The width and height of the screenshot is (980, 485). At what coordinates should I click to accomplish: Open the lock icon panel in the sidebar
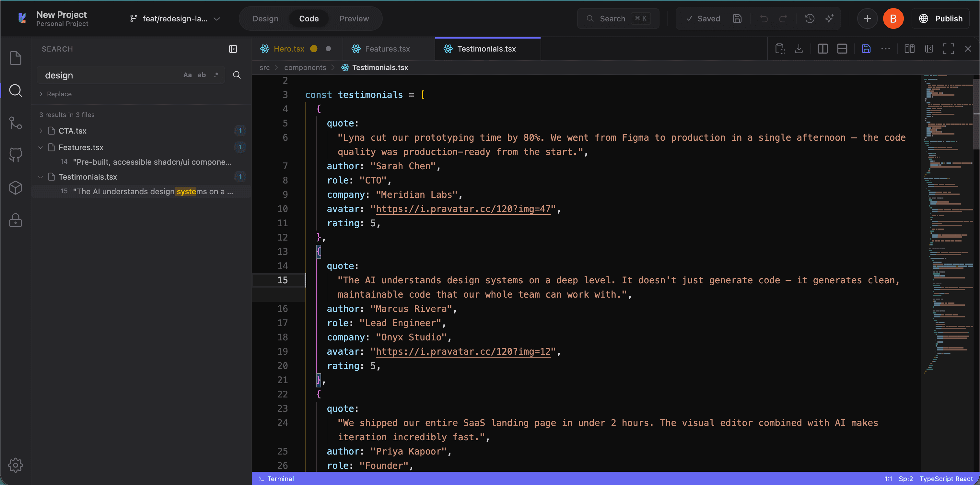coord(15,220)
